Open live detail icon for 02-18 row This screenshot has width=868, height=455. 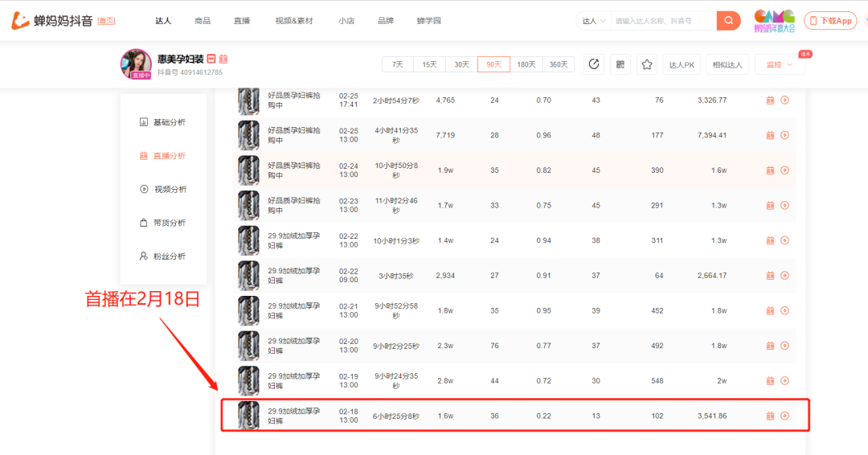pyautogui.click(x=770, y=416)
